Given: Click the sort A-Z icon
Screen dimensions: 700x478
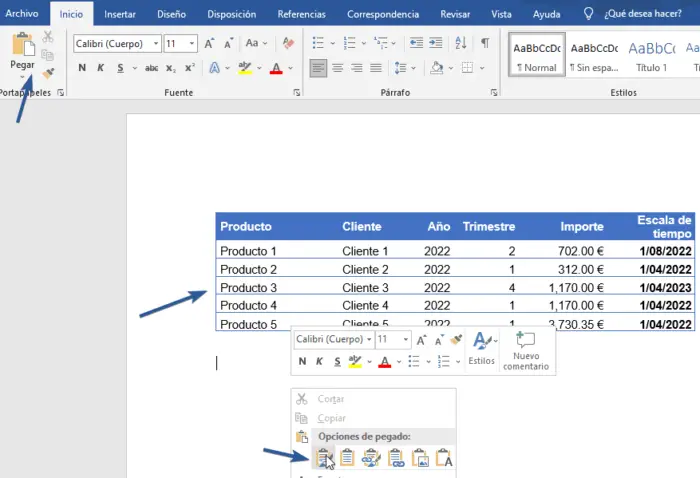Looking at the screenshot, I should [461, 43].
